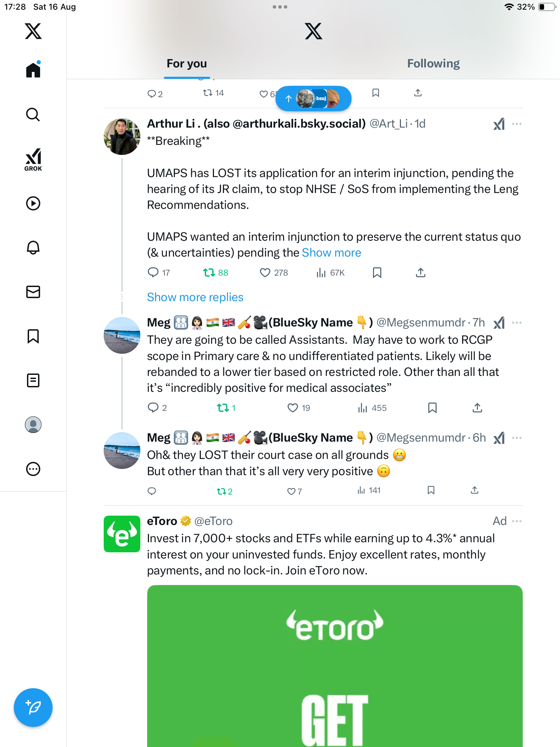This screenshot has height=747, width=560.
Task: Select the For you tab
Action: tap(187, 64)
